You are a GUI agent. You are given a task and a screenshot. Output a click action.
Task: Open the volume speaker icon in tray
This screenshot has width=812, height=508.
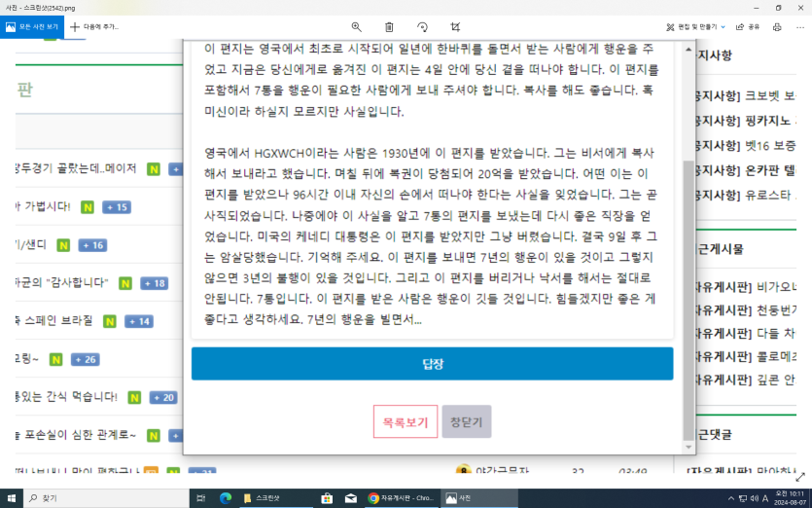(x=754, y=498)
